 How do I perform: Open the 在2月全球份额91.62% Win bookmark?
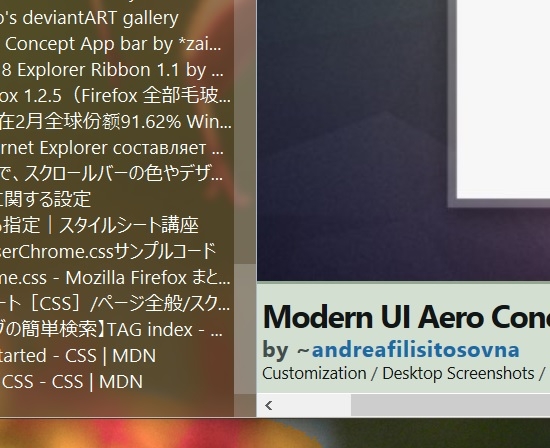[116, 122]
